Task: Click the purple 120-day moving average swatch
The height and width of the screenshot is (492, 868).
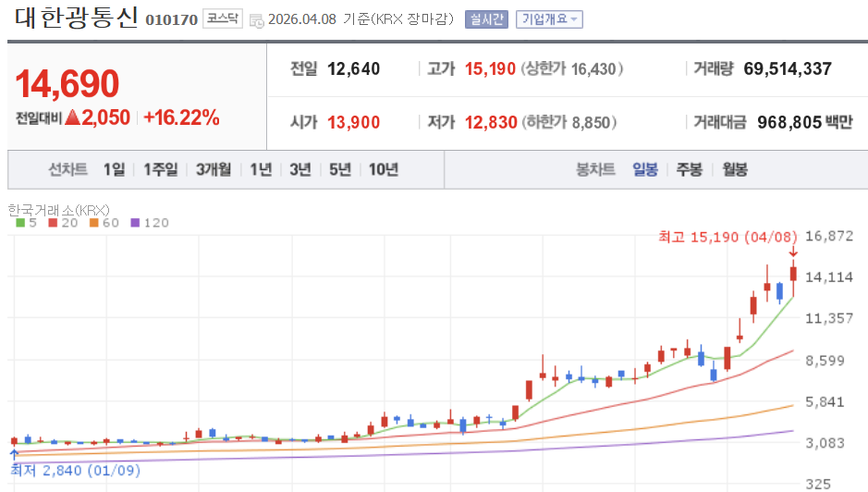Action: (x=135, y=223)
